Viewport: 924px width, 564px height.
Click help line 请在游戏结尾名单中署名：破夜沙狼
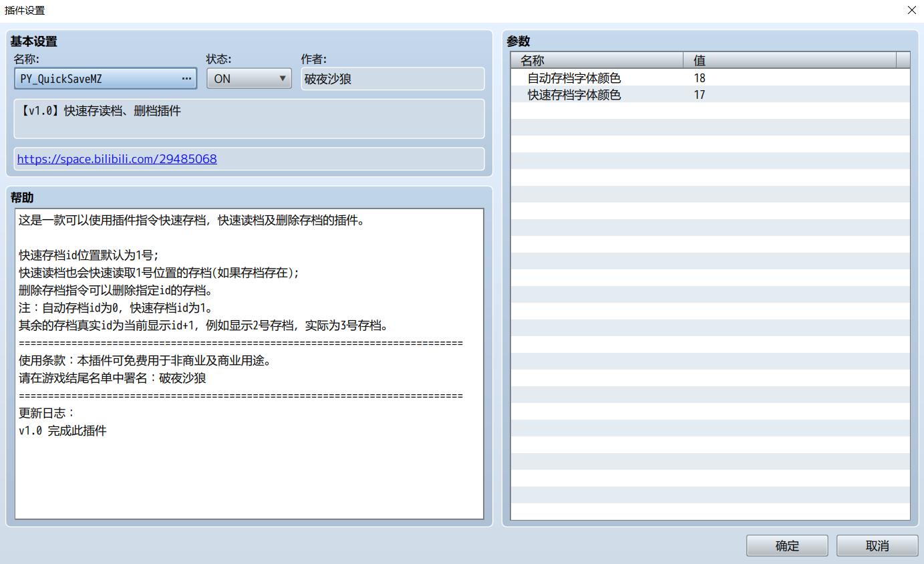click(112, 378)
